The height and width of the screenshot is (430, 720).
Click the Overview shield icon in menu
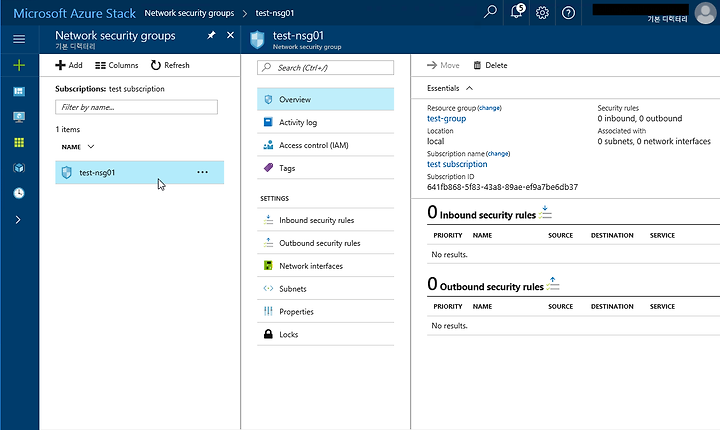(x=268, y=99)
